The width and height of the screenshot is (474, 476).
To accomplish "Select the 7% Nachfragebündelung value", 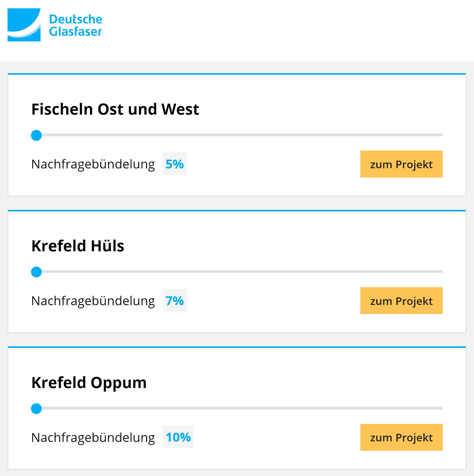I will [x=175, y=301].
